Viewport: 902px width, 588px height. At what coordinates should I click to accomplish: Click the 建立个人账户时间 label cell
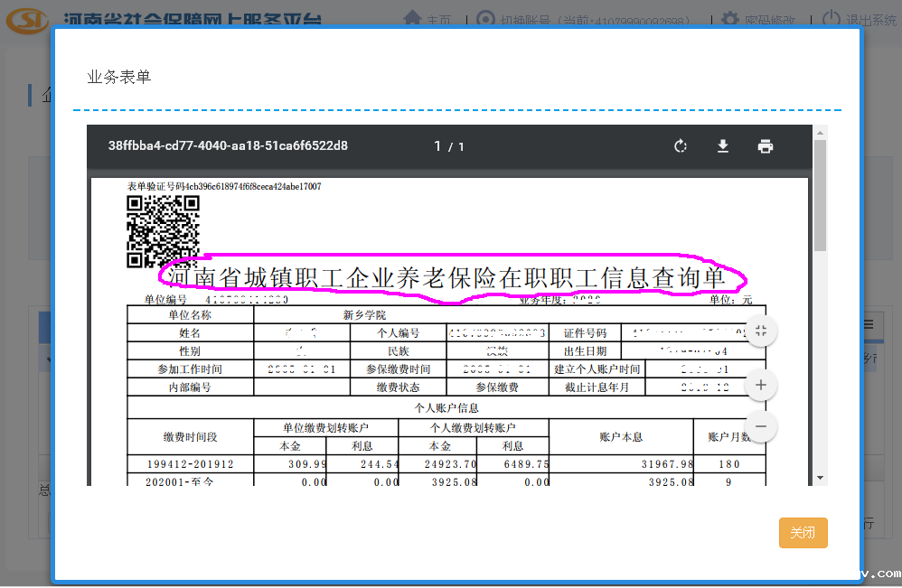pos(597,369)
